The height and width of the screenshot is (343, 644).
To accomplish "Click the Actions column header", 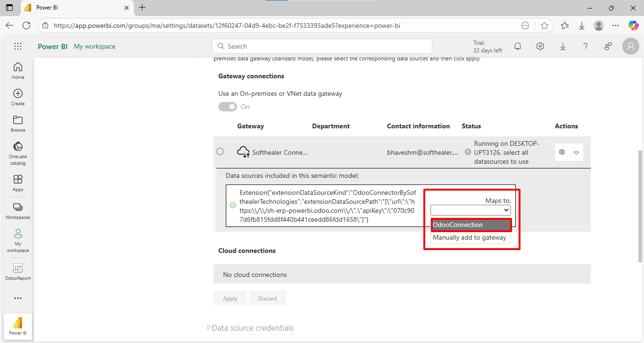I will pos(566,126).
